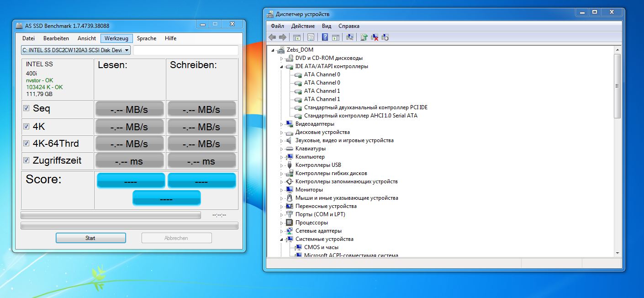Click the blue read Score button
644x298 pixels.
(x=131, y=181)
